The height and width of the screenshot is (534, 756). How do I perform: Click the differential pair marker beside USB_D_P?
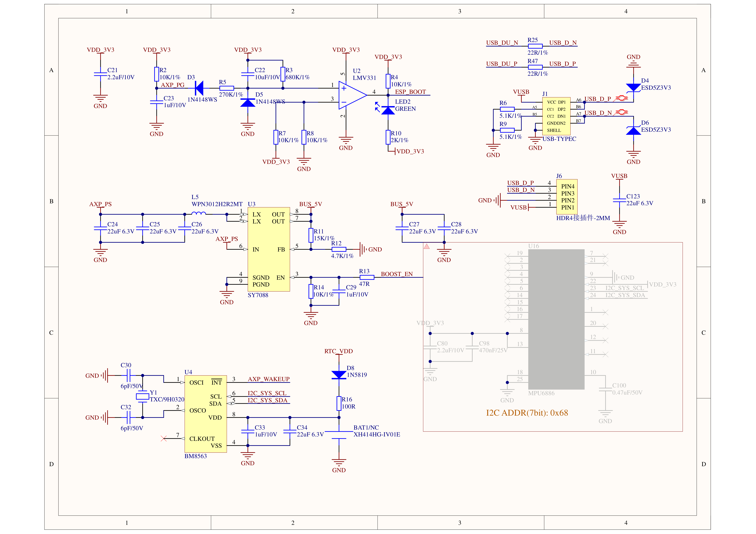pyautogui.click(x=621, y=98)
